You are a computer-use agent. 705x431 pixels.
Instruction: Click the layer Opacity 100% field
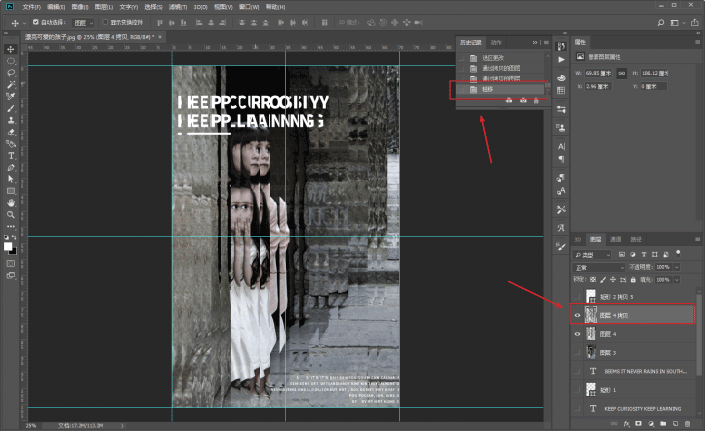click(x=663, y=267)
